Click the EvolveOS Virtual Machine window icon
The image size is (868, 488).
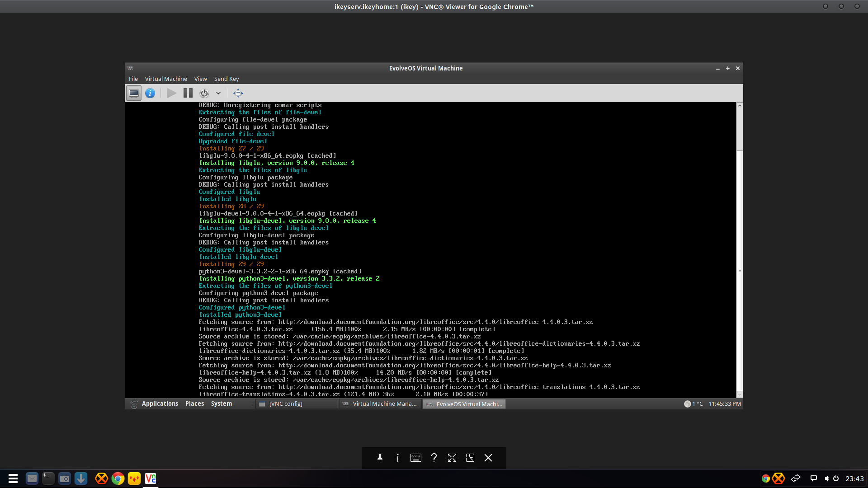click(130, 68)
